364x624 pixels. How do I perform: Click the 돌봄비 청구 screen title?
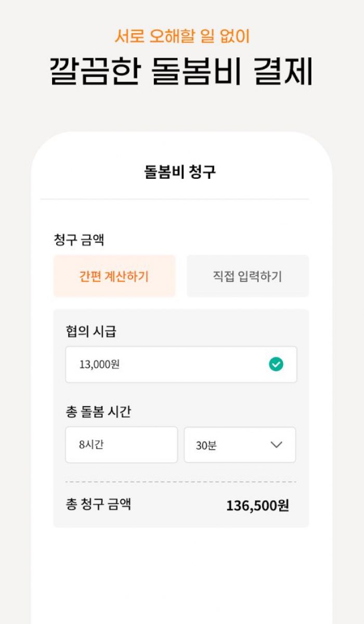pos(180,172)
